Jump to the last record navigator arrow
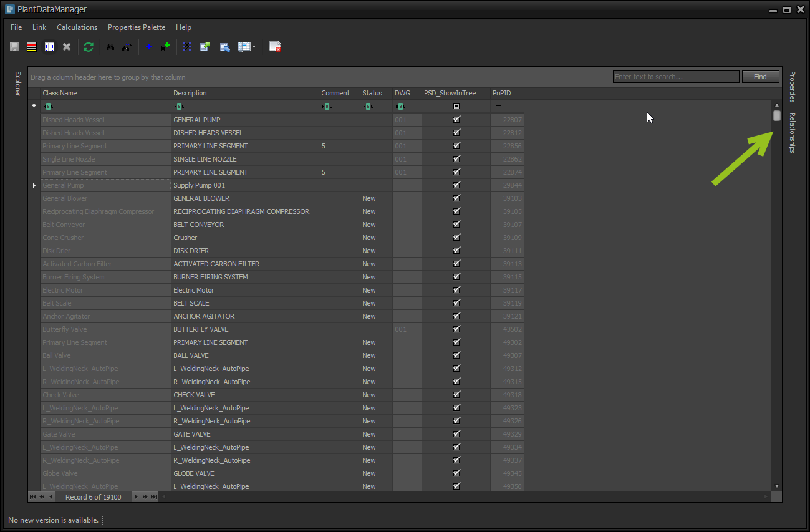 (153, 497)
